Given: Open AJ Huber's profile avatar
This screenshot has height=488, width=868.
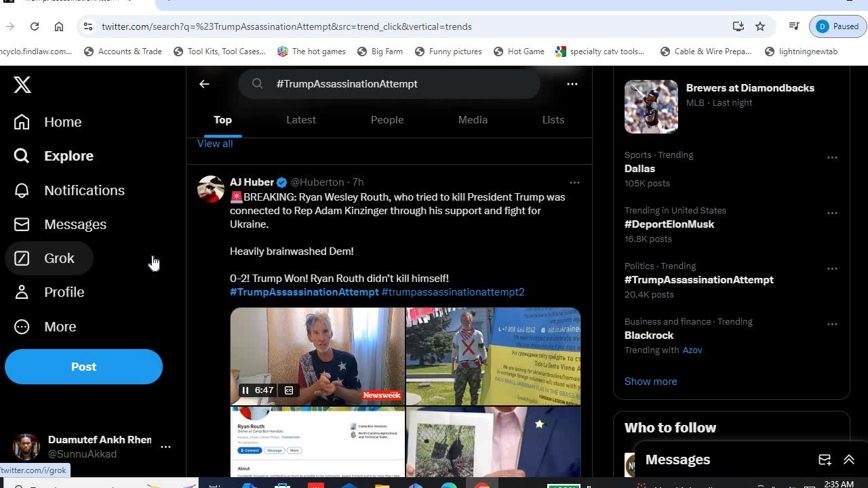Looking at the screenshot, I should point(211,189).
